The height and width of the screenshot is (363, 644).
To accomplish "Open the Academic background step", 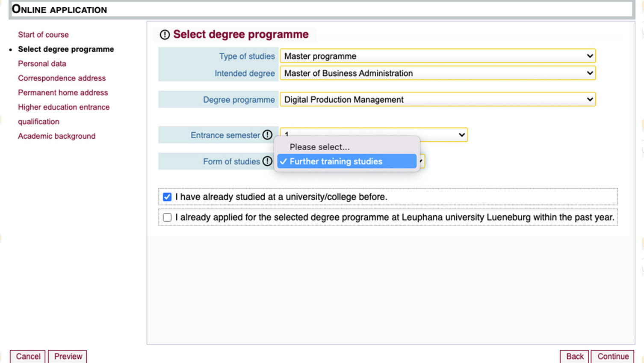I will point(56,136).
